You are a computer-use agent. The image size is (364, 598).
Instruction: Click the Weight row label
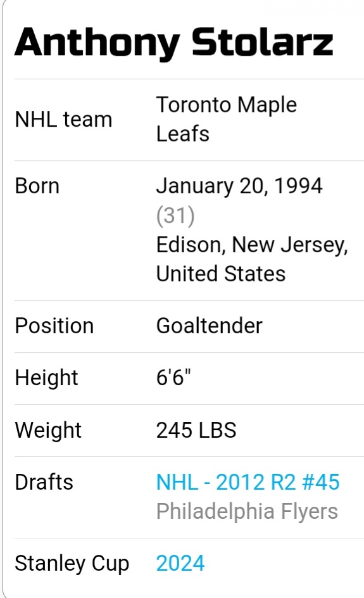(x=48, y=430)
